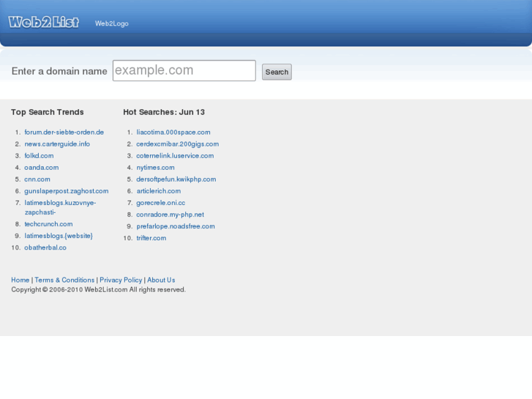View the Privacy Policy link

tap(121, 280)
